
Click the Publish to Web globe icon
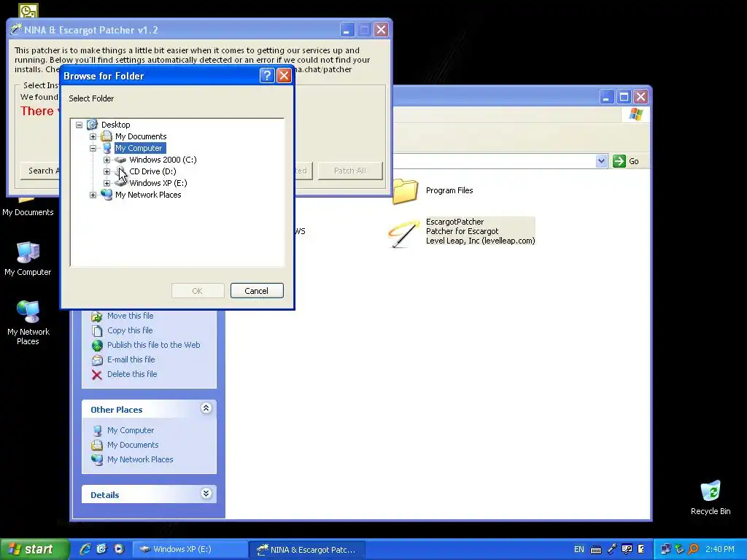97,345
